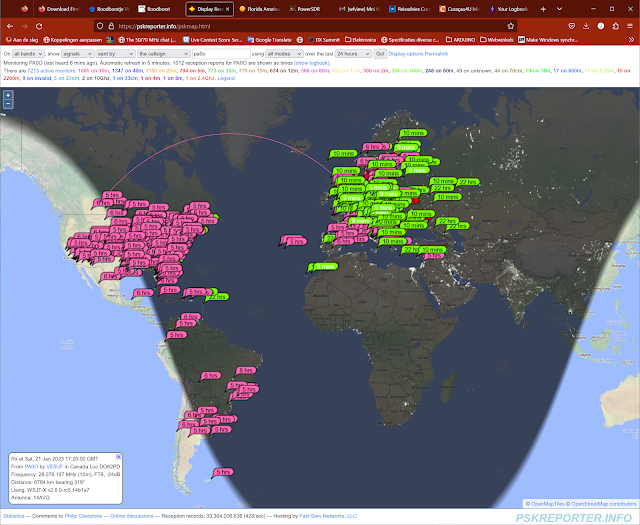Click the Philip Gladstone link
The height and width of the screenshot is (525, 640).
coord(83,516)
